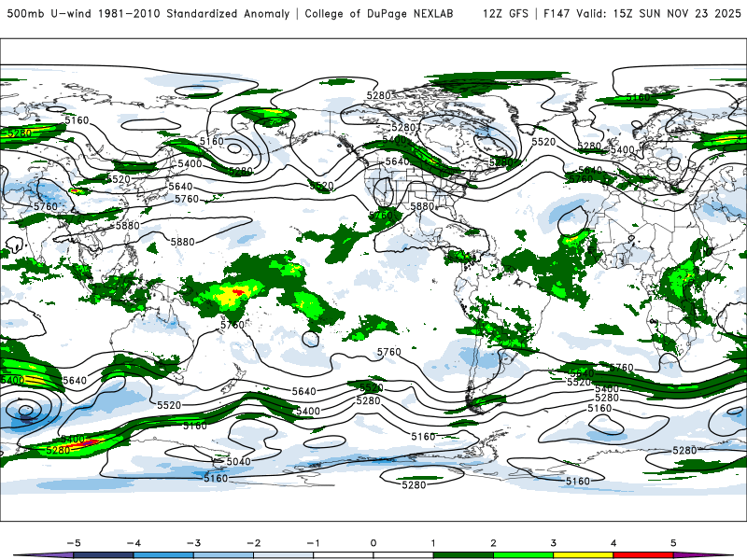Click the '-2' colorbar tick label
The width and height of the screenshot is (747, 560).
253,543
